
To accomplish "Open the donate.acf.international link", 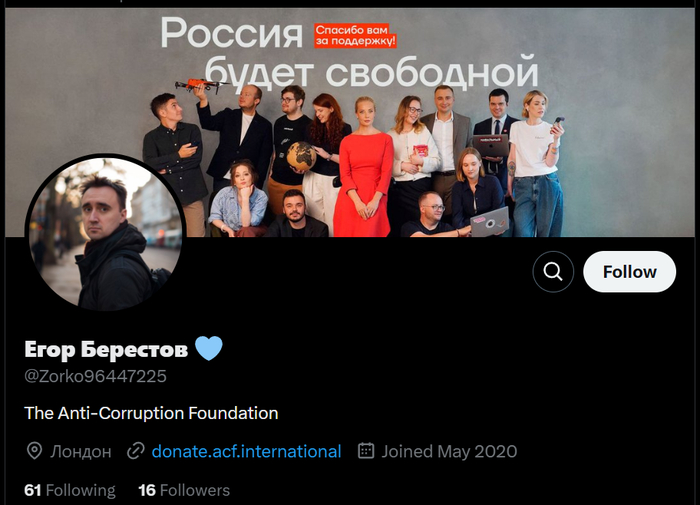I will pyautogui.click(x=246, y=451).
